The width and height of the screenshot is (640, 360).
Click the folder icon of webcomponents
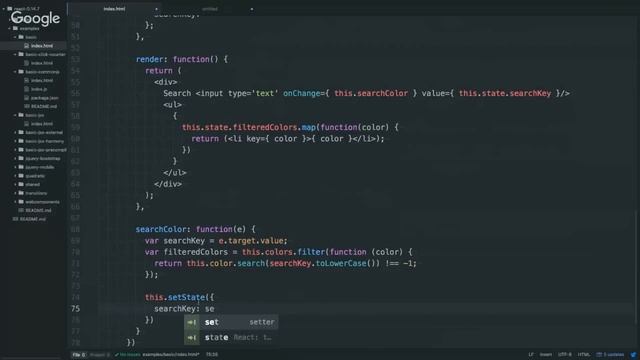21,202
